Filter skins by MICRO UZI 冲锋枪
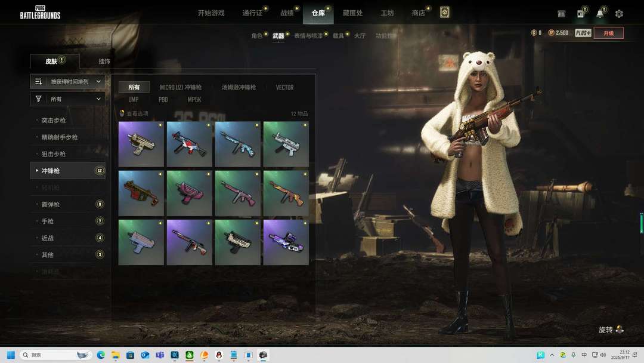644x363 pixels. [181, 88]
